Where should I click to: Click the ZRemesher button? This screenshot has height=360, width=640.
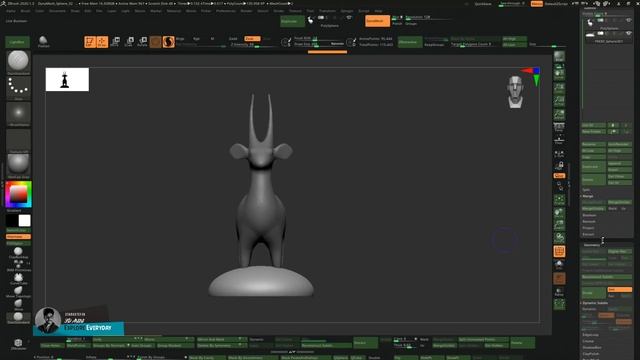(x=410, y=42)
